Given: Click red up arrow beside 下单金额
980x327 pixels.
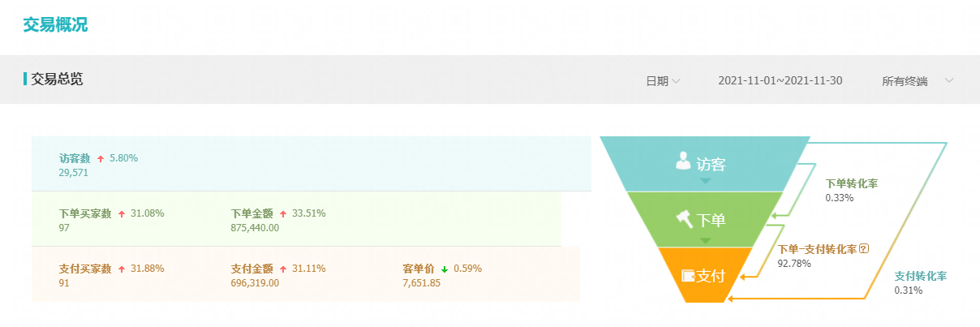Looking at the screenshot, I should click(283, 213).
